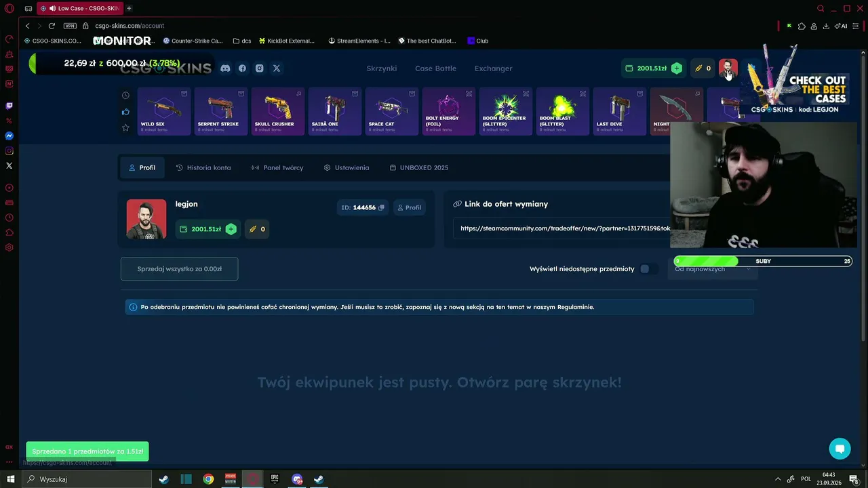Show top drops with the thumbs-up icon
The image size is (868, 488).
point(125,112)
